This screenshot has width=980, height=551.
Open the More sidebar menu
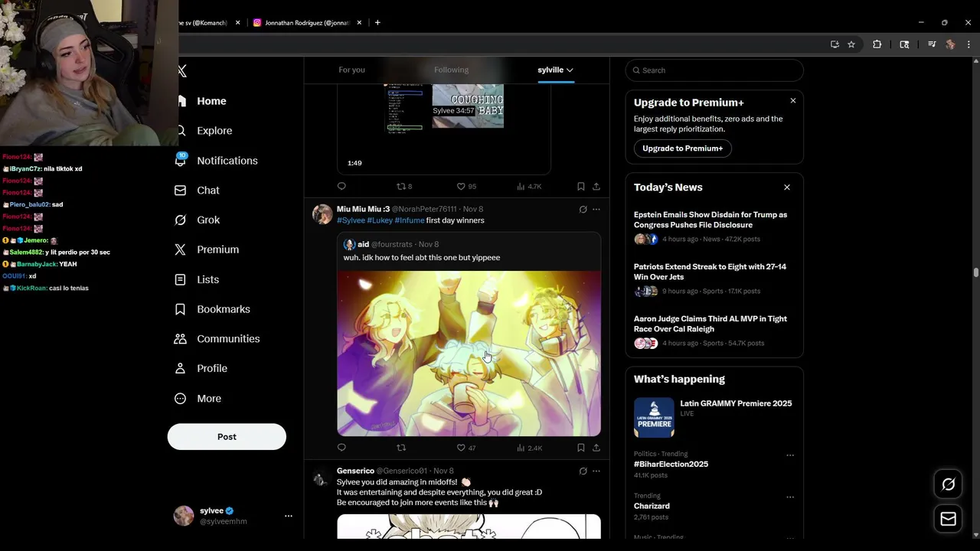[x=198, y=399]
